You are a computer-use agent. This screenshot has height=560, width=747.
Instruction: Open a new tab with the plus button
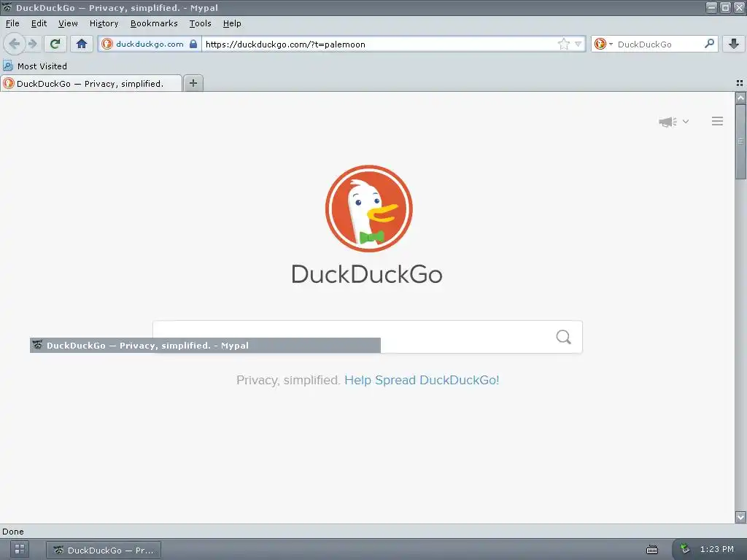(x=193, y=83)
